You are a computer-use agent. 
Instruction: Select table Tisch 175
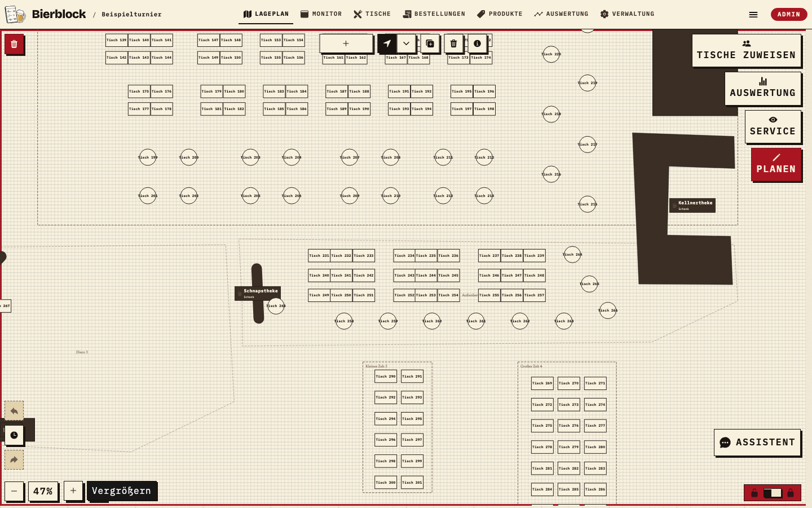pos(139,91)
